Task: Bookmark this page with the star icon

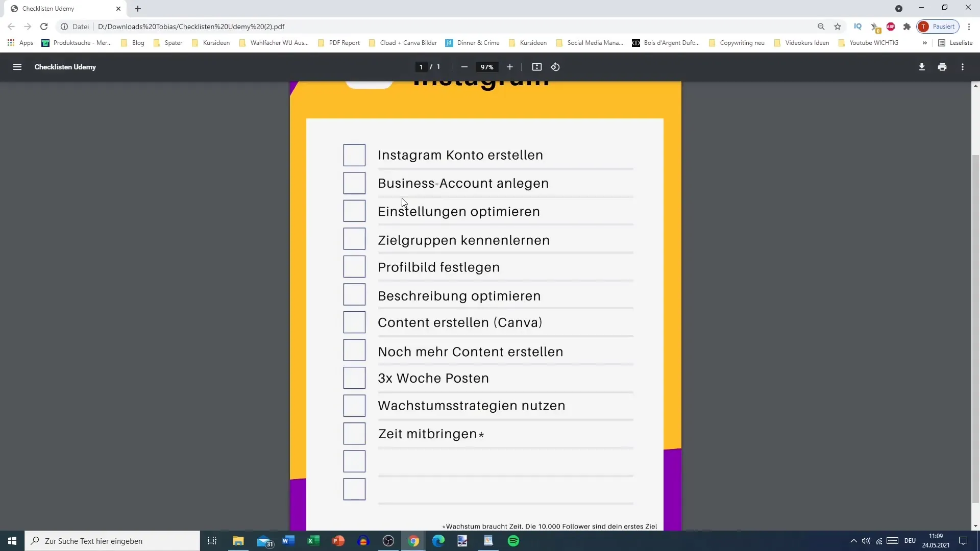Action: point(838,27)
